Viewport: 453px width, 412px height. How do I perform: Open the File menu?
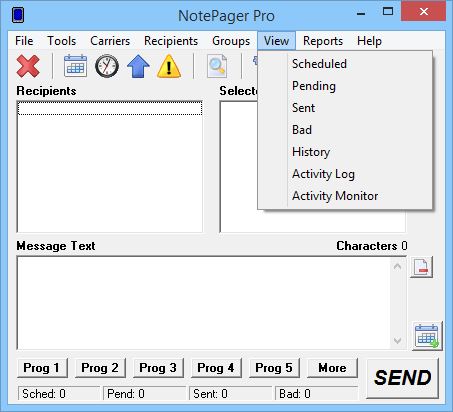[24, 41]
